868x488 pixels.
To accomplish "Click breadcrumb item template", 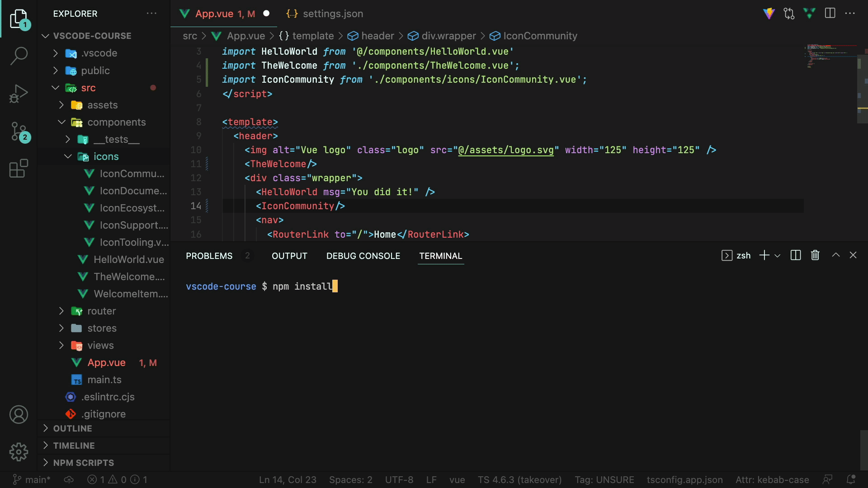I will pos(307,36).
